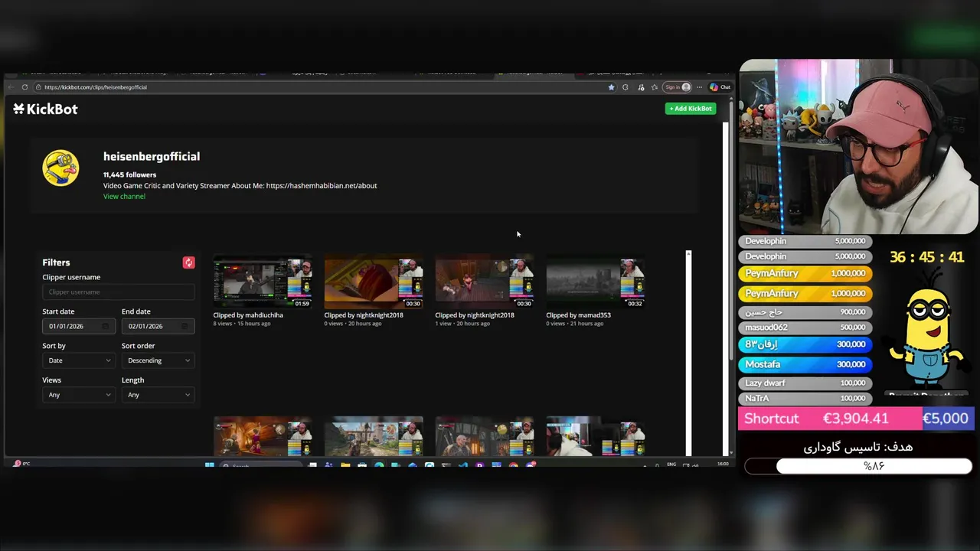Click the 86% progress bar in overlay
The image size is (980, 551).
[858, 466]
